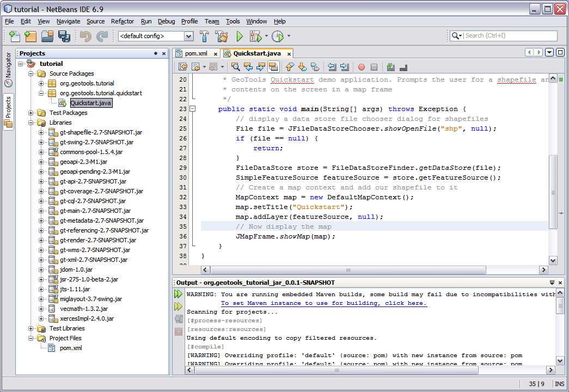Click the Save All toolbar icon
This screenshot has height=392, width=569.
pyautogui.click(x=64, y=36)
